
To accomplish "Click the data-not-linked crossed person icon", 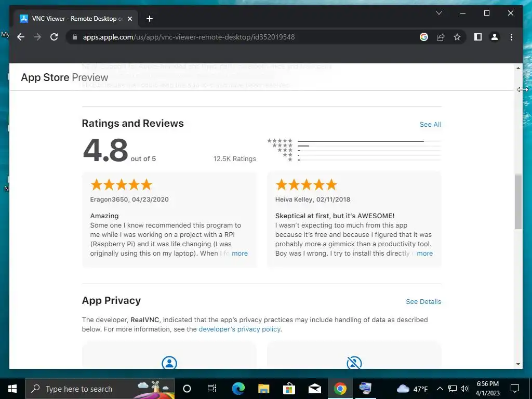I will click(354, 362).
